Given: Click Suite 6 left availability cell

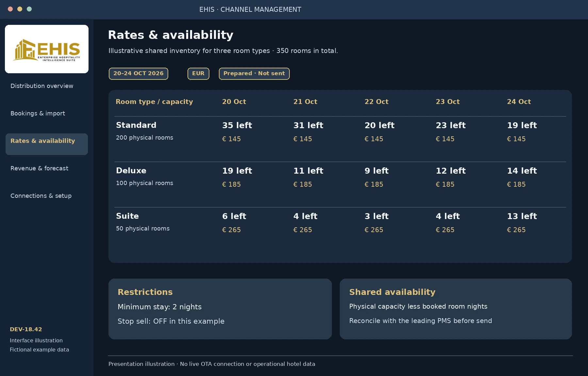Looking at the screenshot, I should click(234, 216).
